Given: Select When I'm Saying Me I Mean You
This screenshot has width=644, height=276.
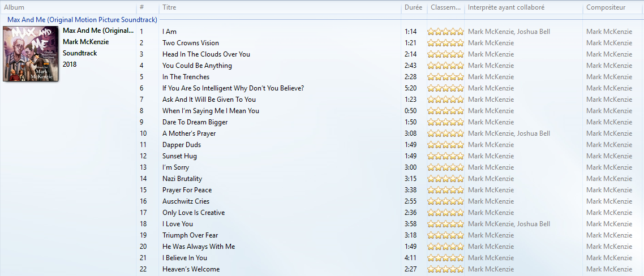Looking at the screenshot, I should [211, 111].
